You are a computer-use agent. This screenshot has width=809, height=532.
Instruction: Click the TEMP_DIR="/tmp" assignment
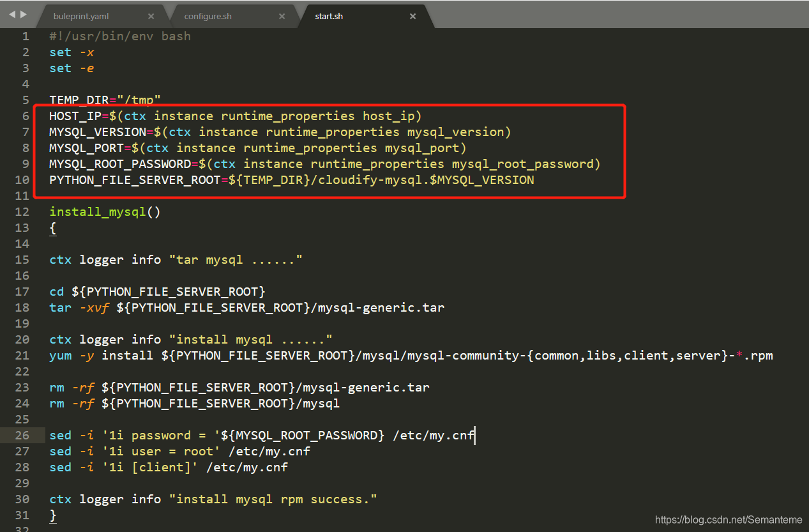[105, 100]
